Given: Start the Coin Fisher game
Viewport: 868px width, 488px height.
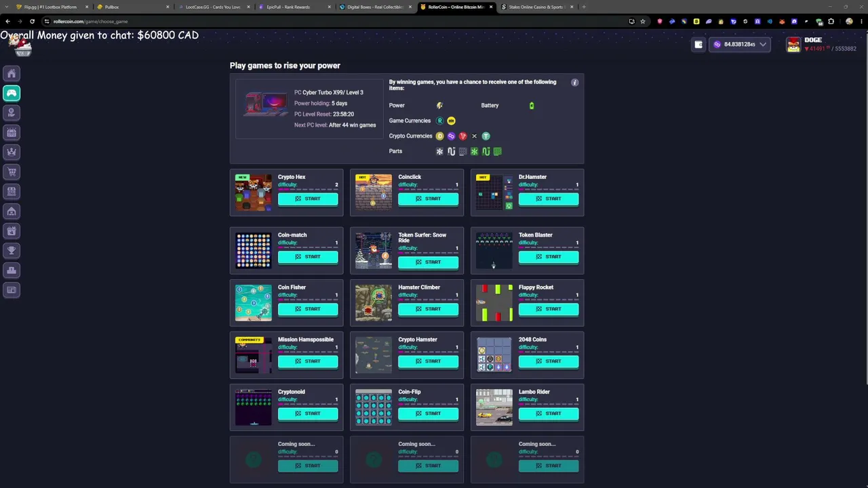Looking at the screenshot, I should [x=308, y=309].
